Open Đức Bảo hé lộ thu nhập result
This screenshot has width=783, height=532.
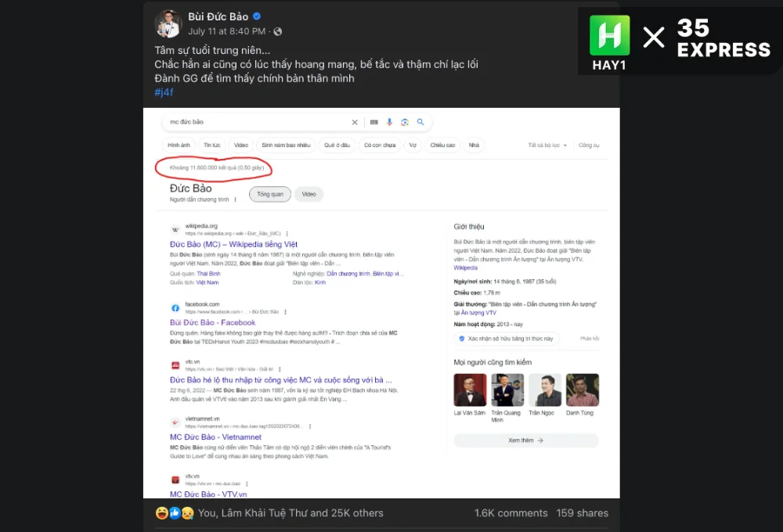pyautogui.click(x=280, y=379)
